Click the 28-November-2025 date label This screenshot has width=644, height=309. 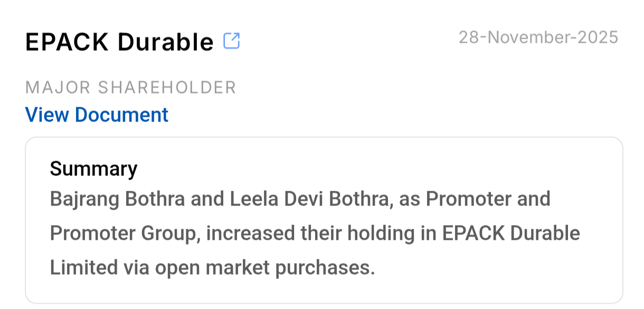pos(538,38)
